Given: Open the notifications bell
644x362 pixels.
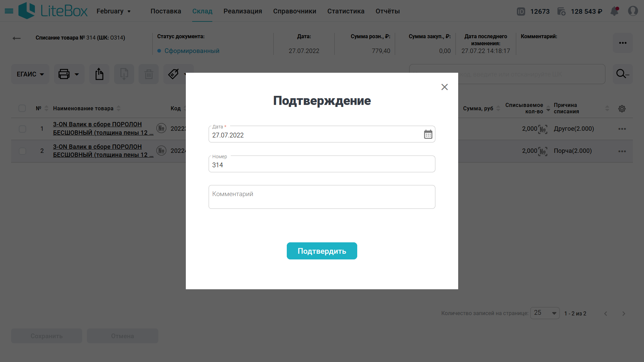Looking at the screenshot, I should tap(614, 11).
